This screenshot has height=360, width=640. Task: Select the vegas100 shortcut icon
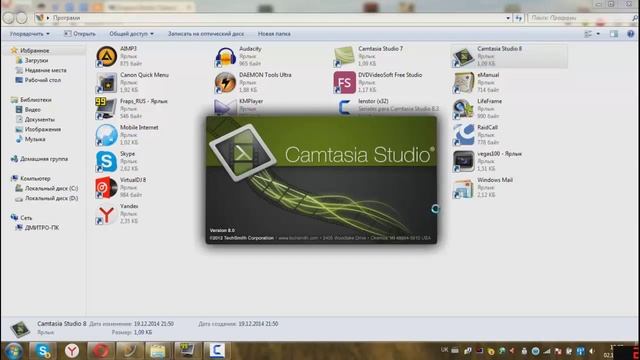463,161
